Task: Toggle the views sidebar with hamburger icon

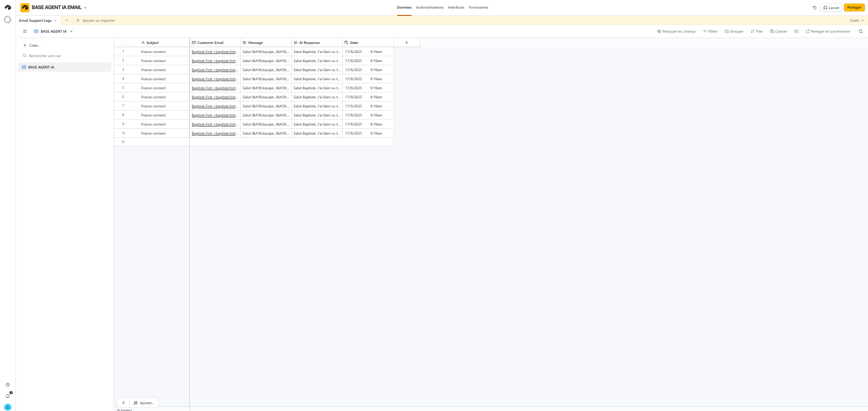Action: point(25,31)
